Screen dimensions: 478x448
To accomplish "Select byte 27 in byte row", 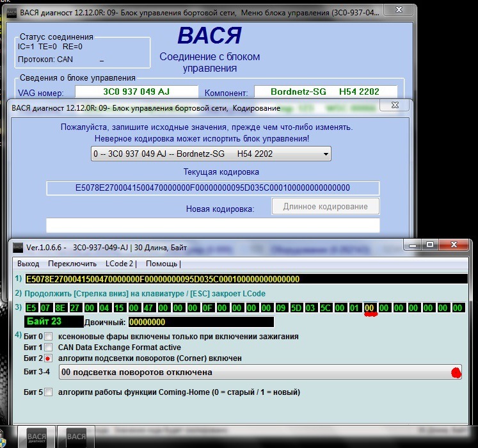I will click(75, 308).
